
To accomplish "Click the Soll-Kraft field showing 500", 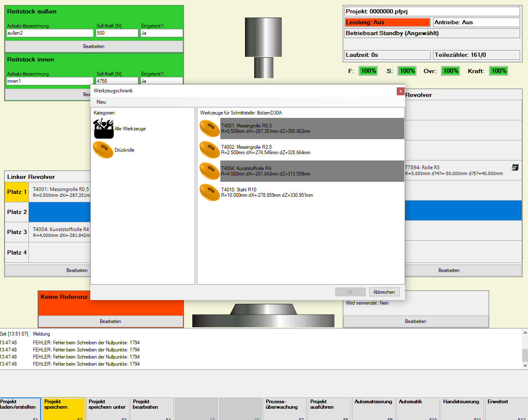I will [117, 33].
